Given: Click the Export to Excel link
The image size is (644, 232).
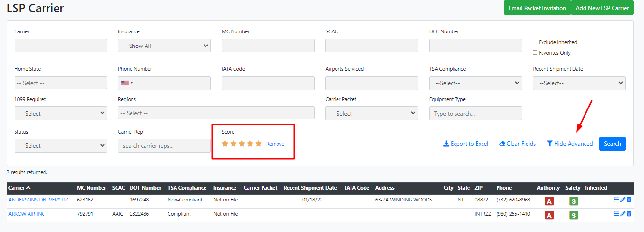Looking at the screenshot, I should (x=466, y=144).
